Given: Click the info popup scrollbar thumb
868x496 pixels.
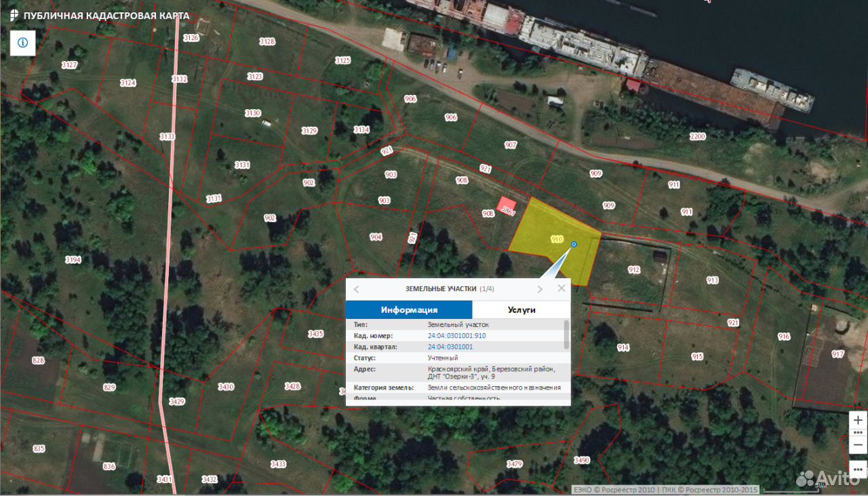Looking at the screenshot, I should tap(567, 335).
